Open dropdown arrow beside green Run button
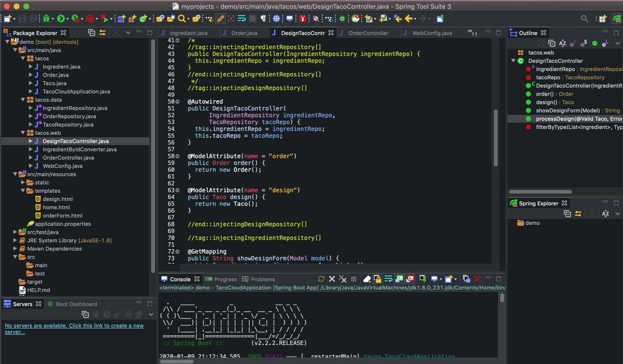 [x=67, y=19]
